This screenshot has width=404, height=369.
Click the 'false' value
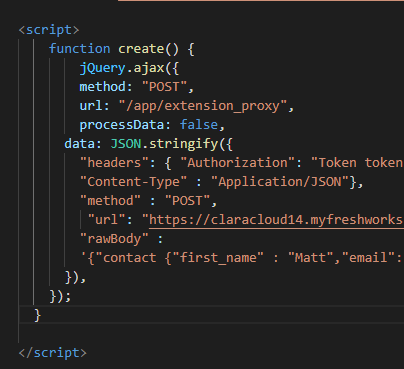(x=199, y=125)
